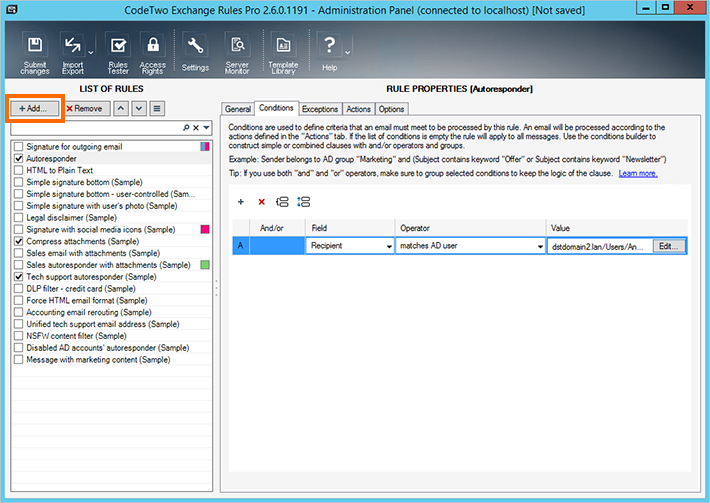The height and width of the screenshot is (503, 710).
Task: Expand the rules search options dropdown
Action: click(206, 128)
